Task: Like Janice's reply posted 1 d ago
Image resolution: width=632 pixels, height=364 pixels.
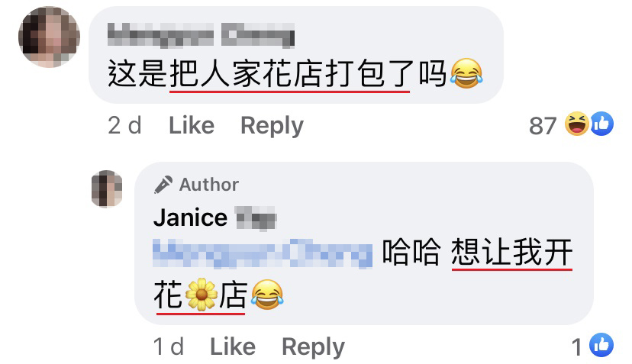Action: click(x=233, y=346)
